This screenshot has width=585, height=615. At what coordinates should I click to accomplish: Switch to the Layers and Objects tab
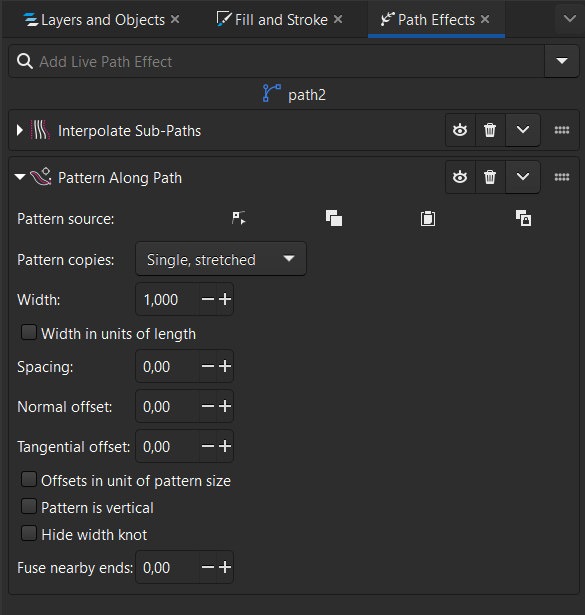(x=101, y=20)
